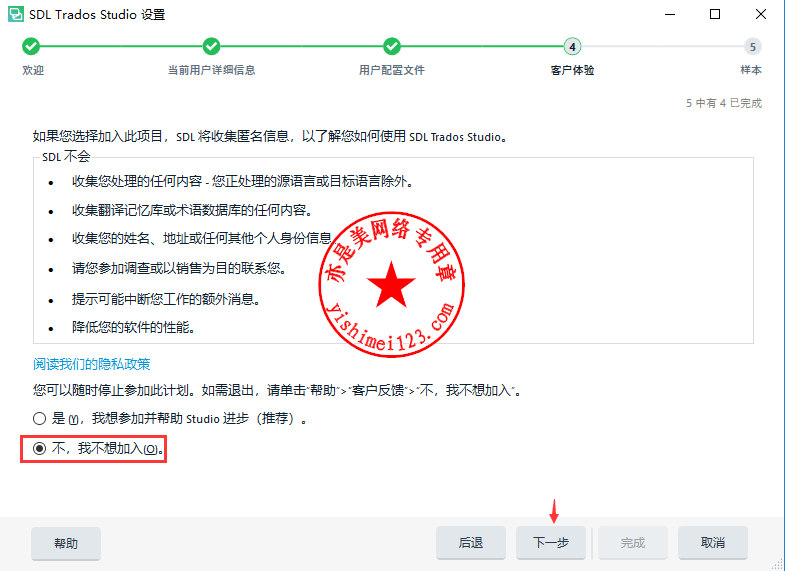Click the SDL Trados Studio app icon
This screenshot has width=785, height=571.
16,14
